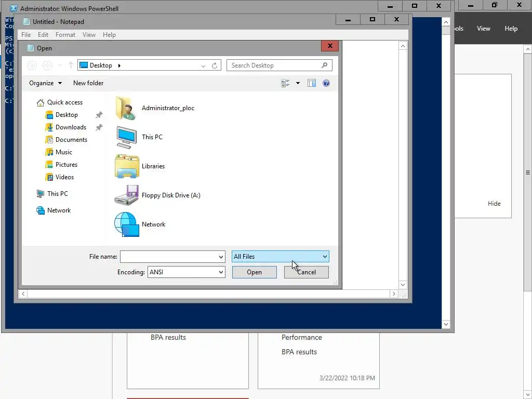Refresh the Desktop folder listing
Viewport: 532px width, 399px height.
pos(215,65)
